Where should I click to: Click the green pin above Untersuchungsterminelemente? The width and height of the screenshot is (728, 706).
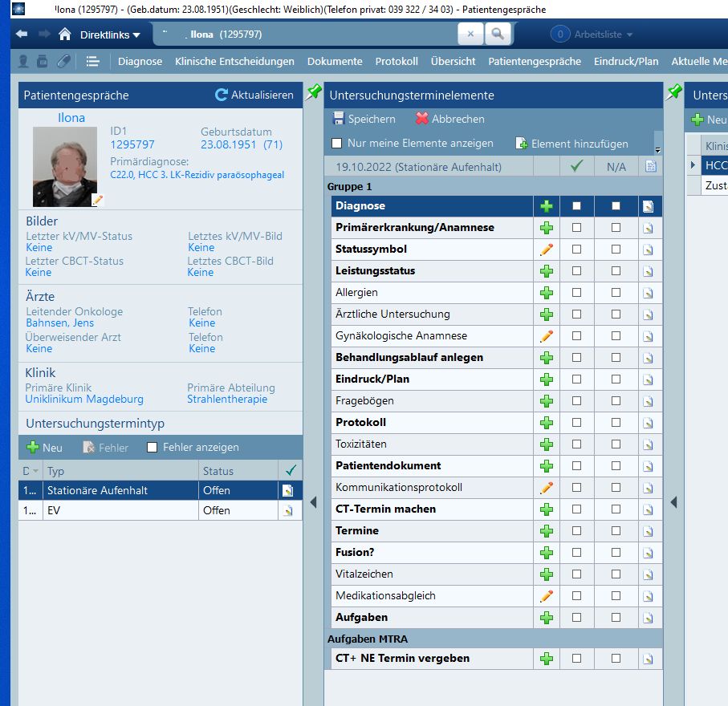click(314, 91)
